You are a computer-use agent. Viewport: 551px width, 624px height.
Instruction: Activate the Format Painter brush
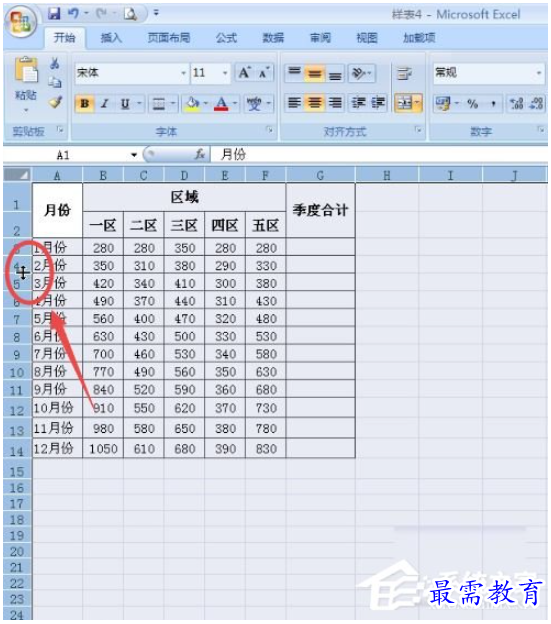point(55,102)
